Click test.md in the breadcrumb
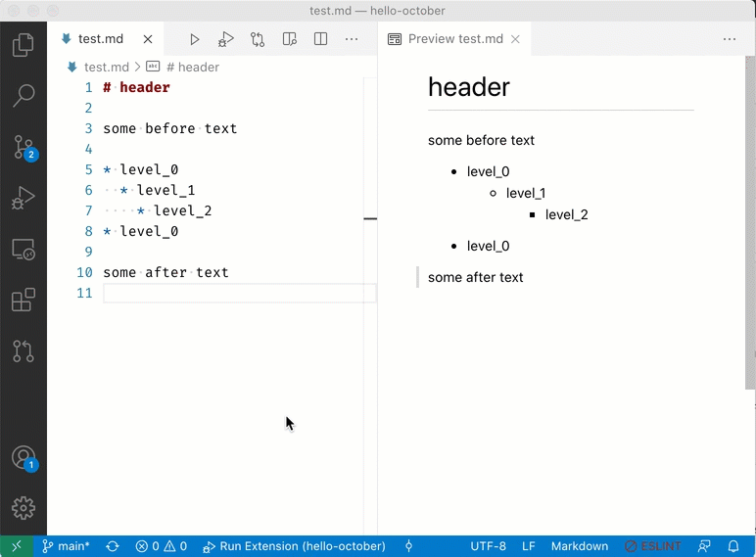Image resolution: width=756 pixels, height=557 pixels. pos(106,67)
